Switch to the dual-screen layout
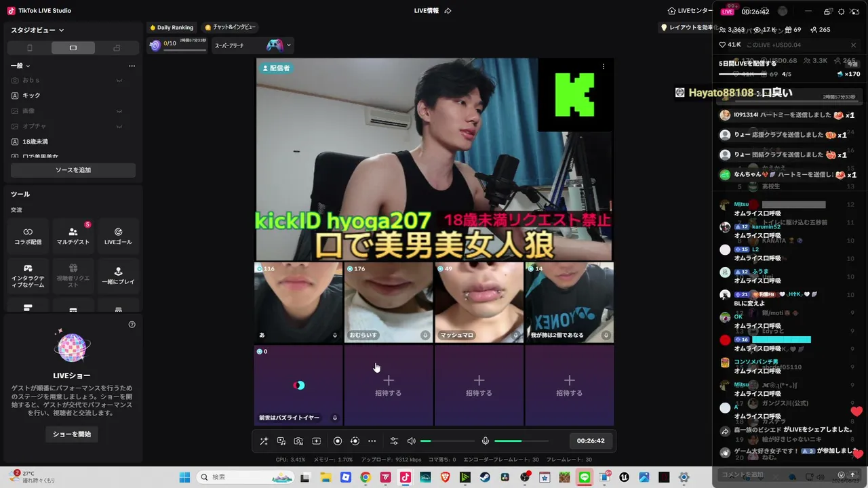The image size is (868, 488). tap(117, 48)
